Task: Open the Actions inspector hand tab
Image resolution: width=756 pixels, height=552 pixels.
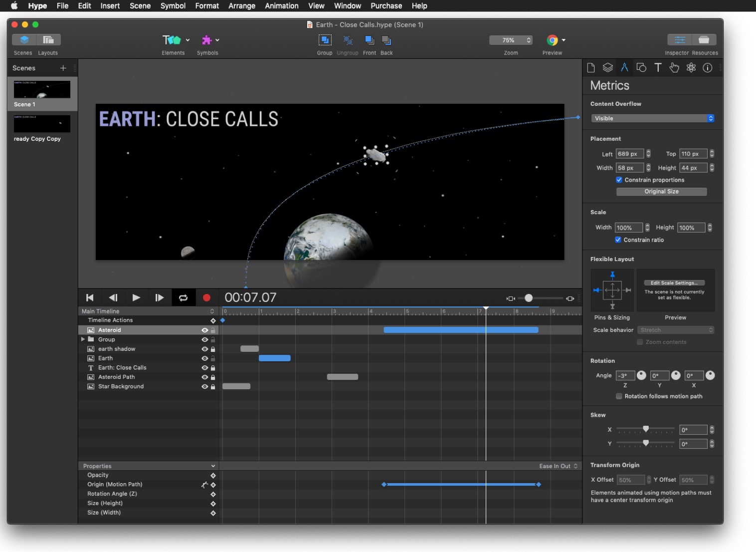Action: (x=674, y=68)
